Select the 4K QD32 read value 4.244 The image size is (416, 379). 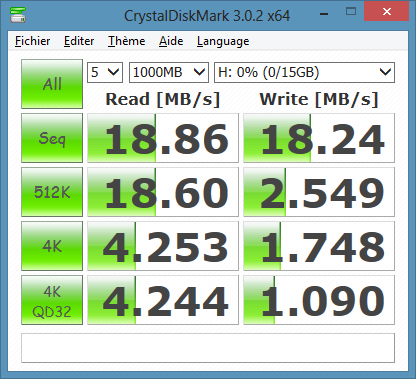click(x=163, y=300)
